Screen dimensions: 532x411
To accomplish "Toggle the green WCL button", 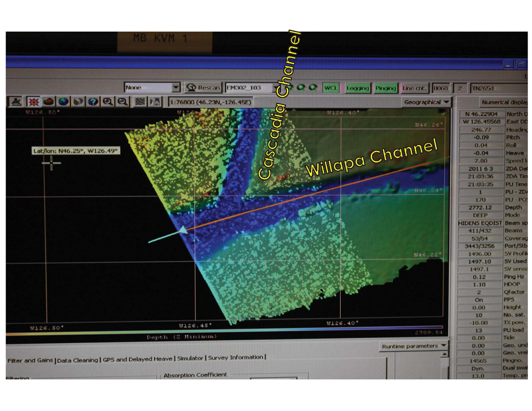I will 331,88.
